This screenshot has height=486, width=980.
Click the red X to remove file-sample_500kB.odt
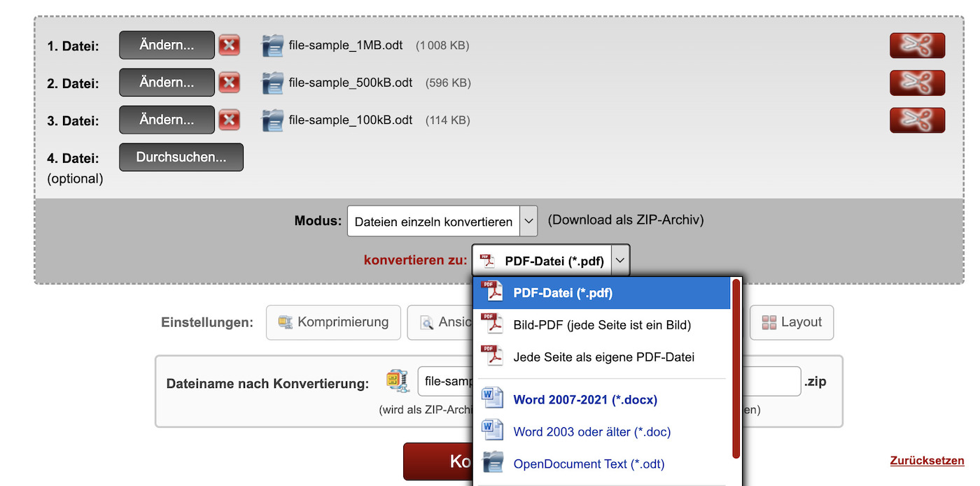[229, 83]
